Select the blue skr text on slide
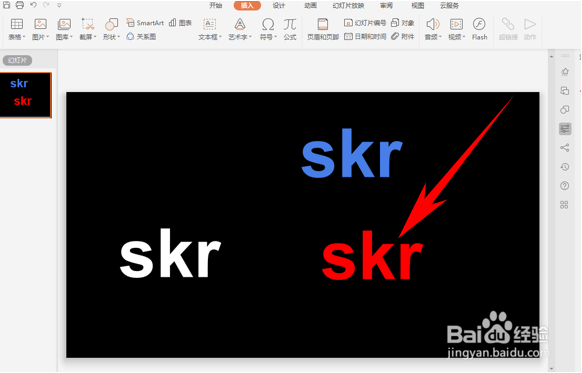This screenshot has height=373, width=582. (x=352, y=154)
